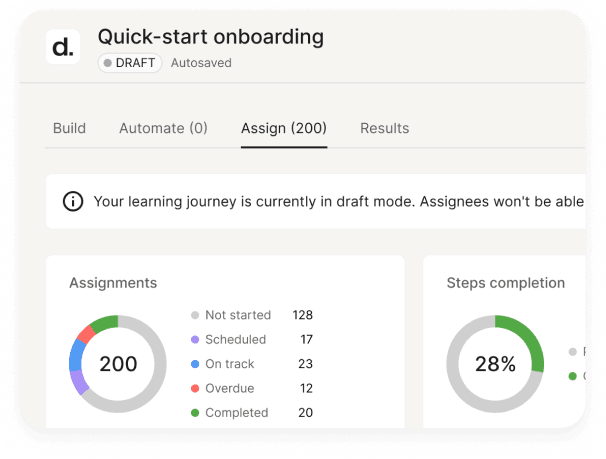Click the info icon in the draft banner

pos(73,201)
